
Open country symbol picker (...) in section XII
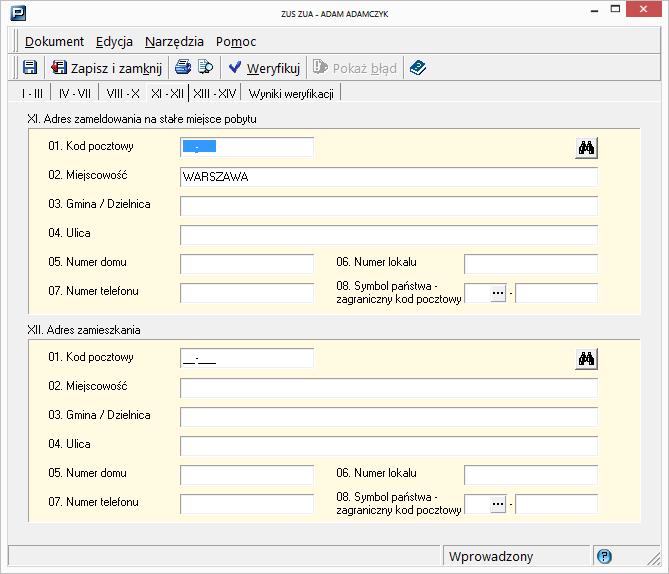(497, 504)
